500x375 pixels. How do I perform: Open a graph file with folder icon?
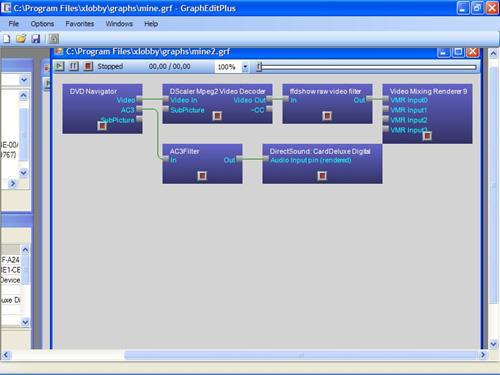tap(21, 39)
